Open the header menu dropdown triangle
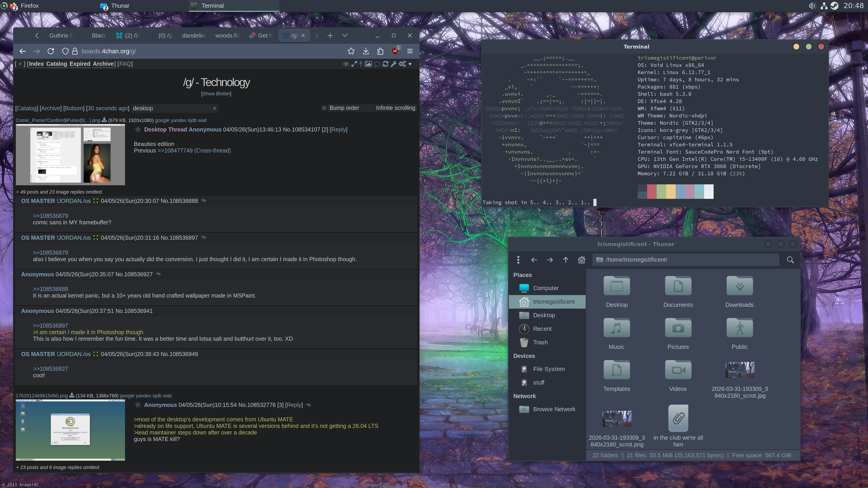Screen dimensions: 868x488 [410, 64]
